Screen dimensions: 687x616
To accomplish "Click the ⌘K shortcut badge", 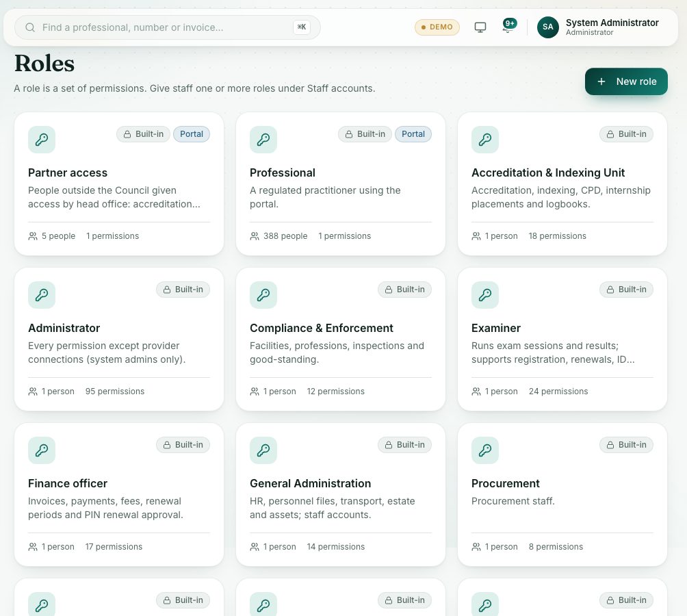I will pyautogui.click(x=302, y=27).
